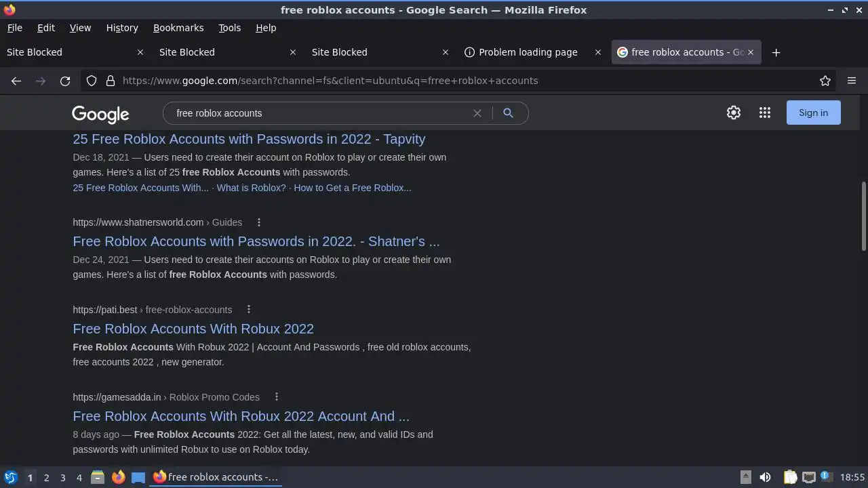
Task: Select the Firefox window taskbar entry
Action: 215,477
